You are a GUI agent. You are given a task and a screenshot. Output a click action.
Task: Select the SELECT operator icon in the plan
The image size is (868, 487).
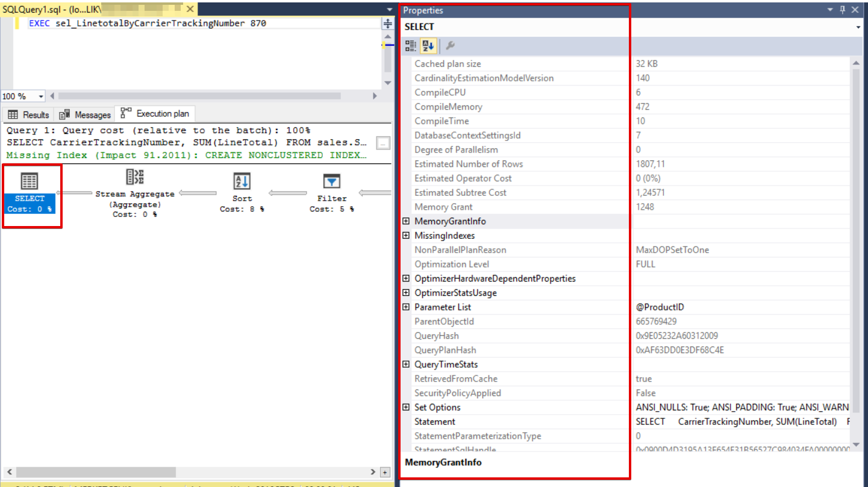[x=30, y=181]
